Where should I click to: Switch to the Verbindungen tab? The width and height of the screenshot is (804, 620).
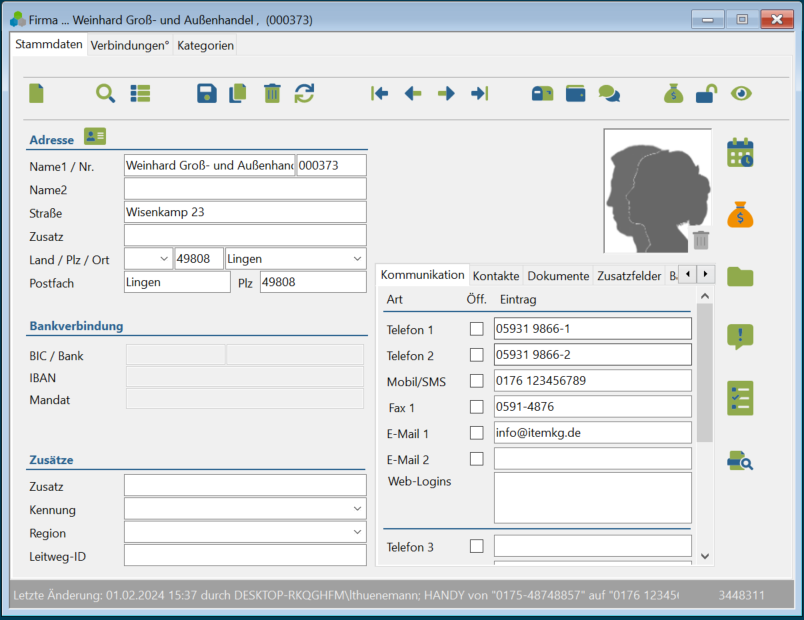tap(130, 46)
